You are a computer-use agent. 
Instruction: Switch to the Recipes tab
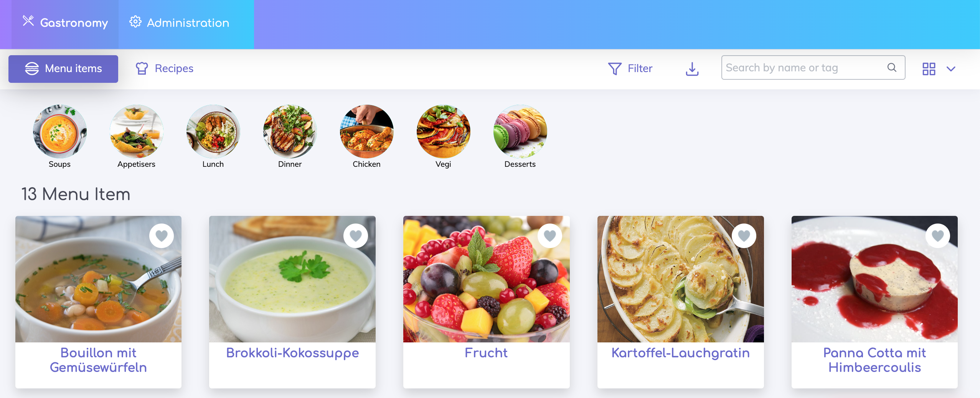(164, 69)
